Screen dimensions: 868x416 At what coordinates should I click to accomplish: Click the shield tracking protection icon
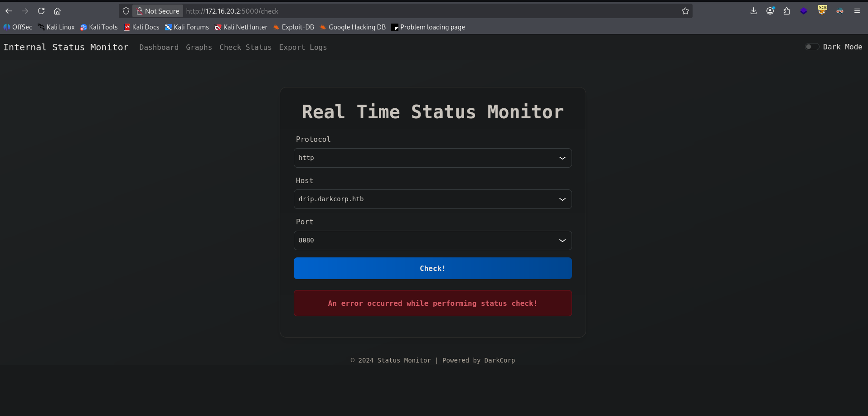click(x=126, y=11)
